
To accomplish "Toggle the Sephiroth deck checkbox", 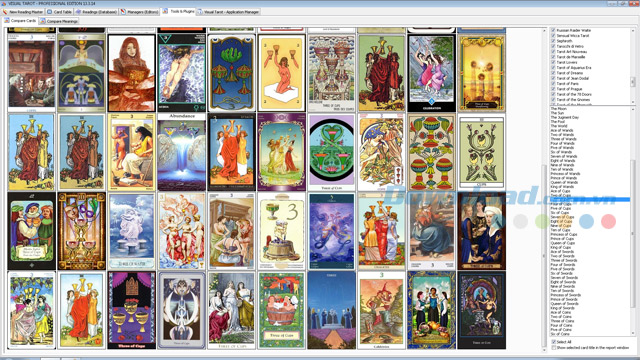I will [x=553, y=41].
